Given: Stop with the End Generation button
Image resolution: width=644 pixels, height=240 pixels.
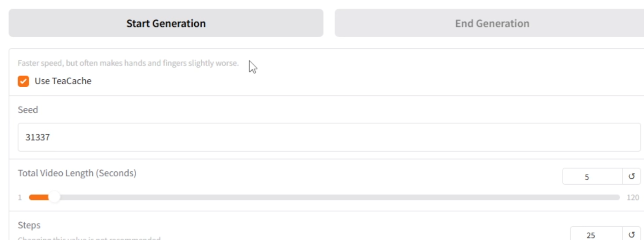Looking at the screenshot, I should [x=489, y=23].
